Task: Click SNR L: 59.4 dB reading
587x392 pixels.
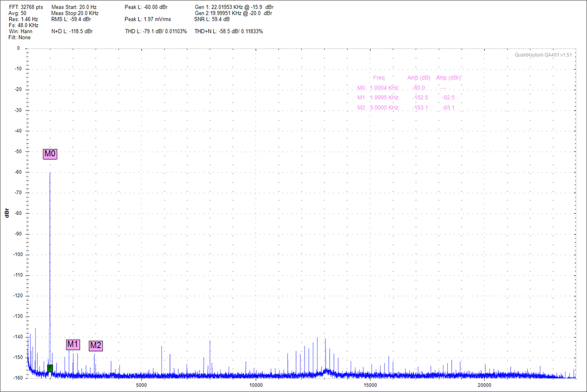Action: point(212,19)
